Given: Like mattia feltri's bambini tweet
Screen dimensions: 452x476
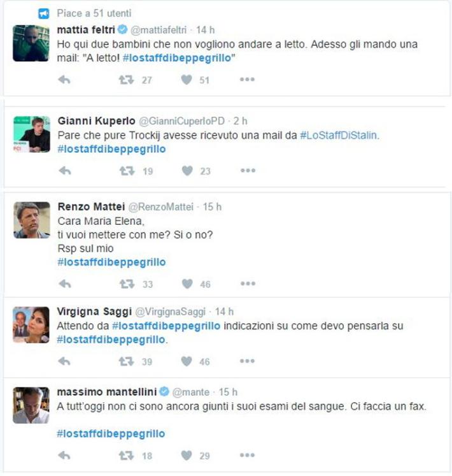Looking at the screenshot, I should pos(187,80).
